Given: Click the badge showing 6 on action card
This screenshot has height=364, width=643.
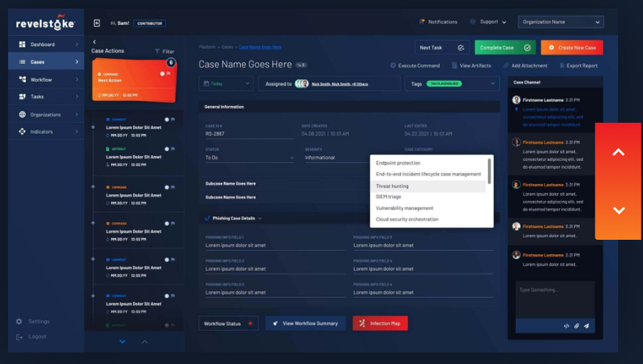Looking at the screenshot, I should pos(171,62).
